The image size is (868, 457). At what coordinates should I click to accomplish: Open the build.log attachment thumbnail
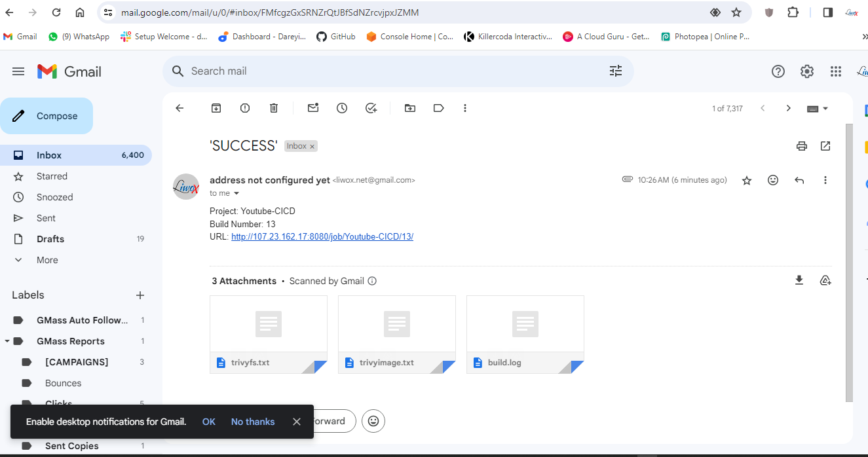525,324
